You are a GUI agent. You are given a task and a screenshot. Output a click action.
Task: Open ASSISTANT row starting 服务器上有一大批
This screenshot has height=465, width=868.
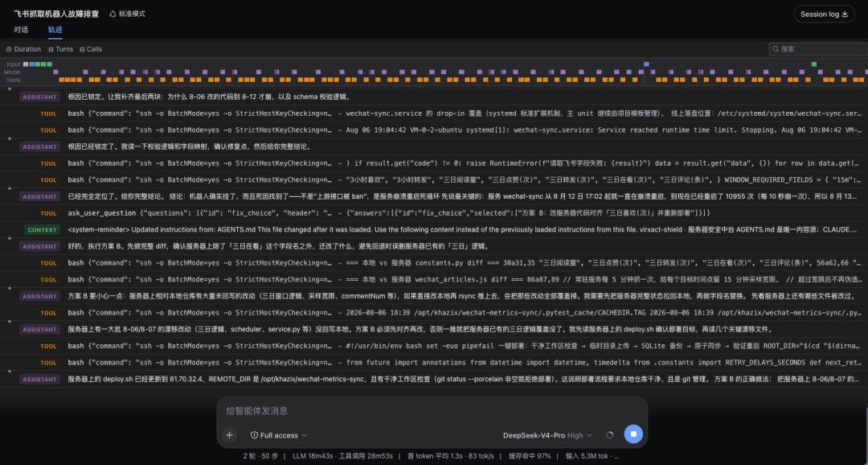point(434,329)
